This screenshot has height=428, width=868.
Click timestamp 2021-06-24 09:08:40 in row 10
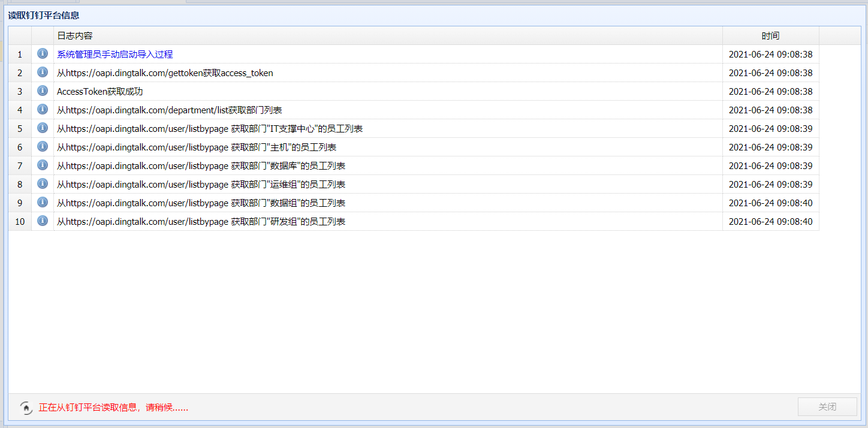pos(770,222)
